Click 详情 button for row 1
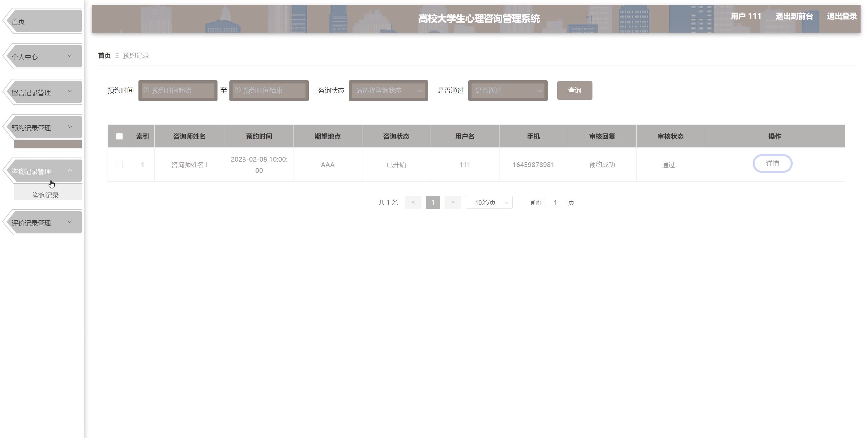Viewport: 868px width, 438px height. [772, 164]
